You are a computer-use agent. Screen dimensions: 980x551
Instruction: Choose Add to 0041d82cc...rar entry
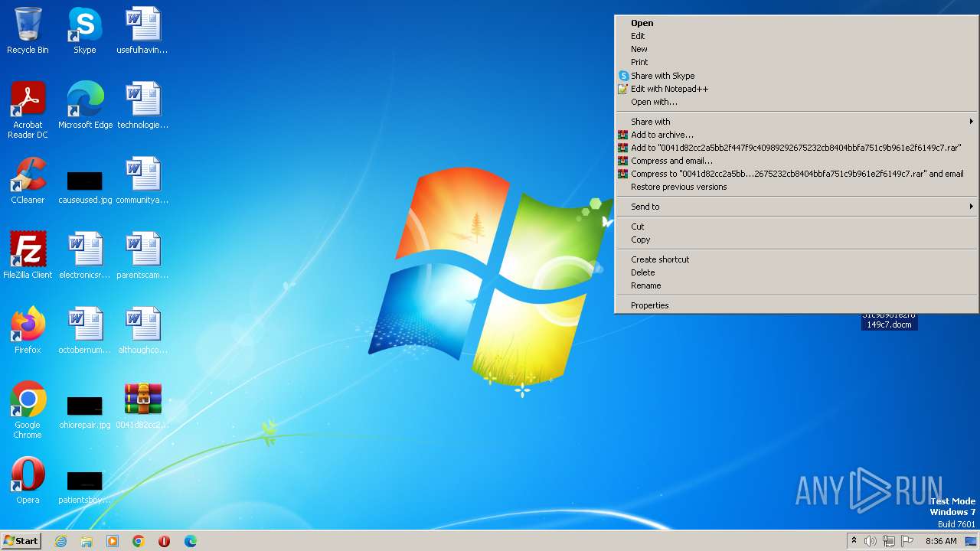(x=796, y=148)
